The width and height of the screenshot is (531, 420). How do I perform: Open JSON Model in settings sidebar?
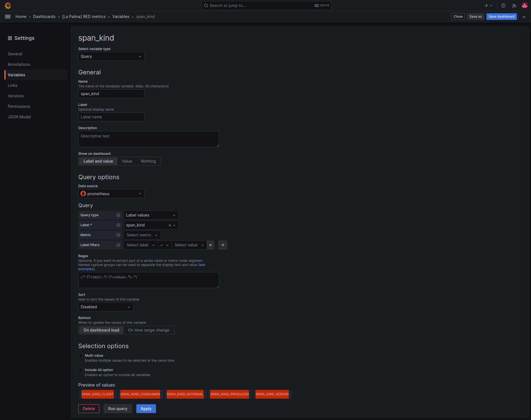(19, 117)
